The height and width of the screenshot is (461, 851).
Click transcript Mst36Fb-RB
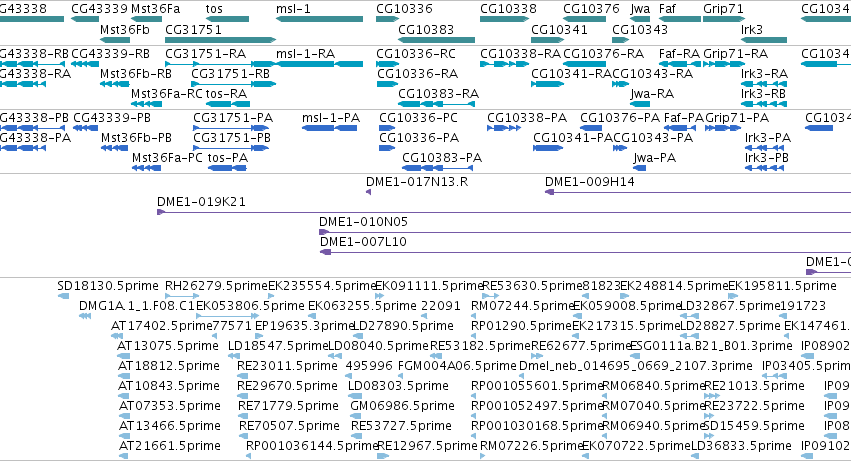136,74
